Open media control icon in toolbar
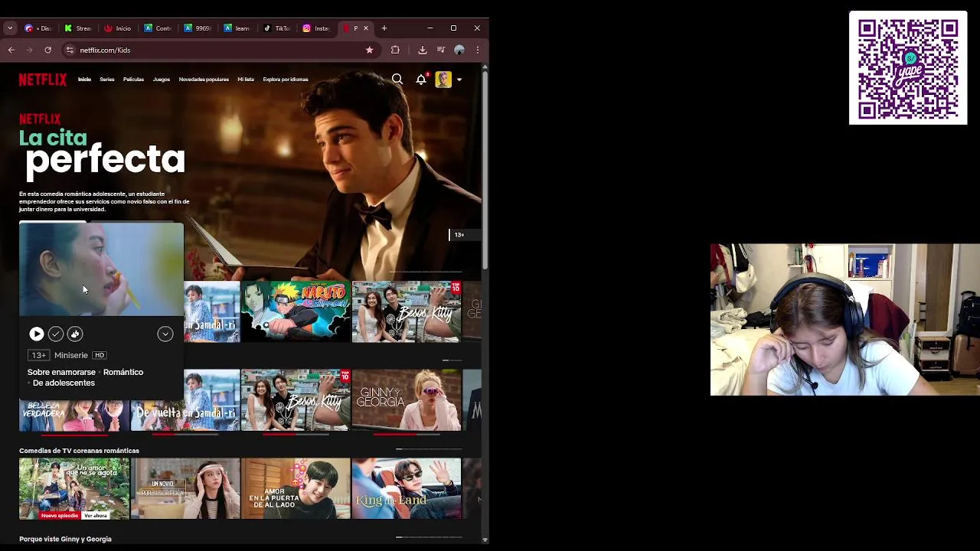This screenshot has width=980, height=551. pos(440,50)
